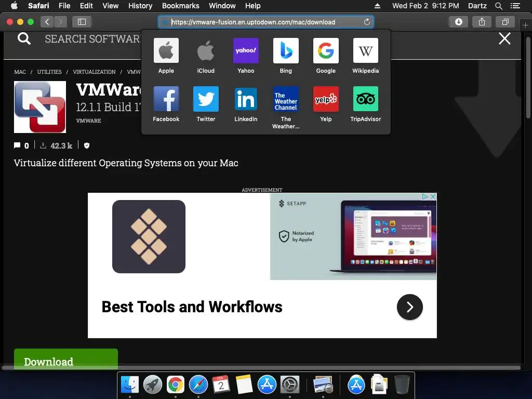This screenshot has width=532, height=399.
Task: Click the security shield badge icon
Action: (87, 145)
